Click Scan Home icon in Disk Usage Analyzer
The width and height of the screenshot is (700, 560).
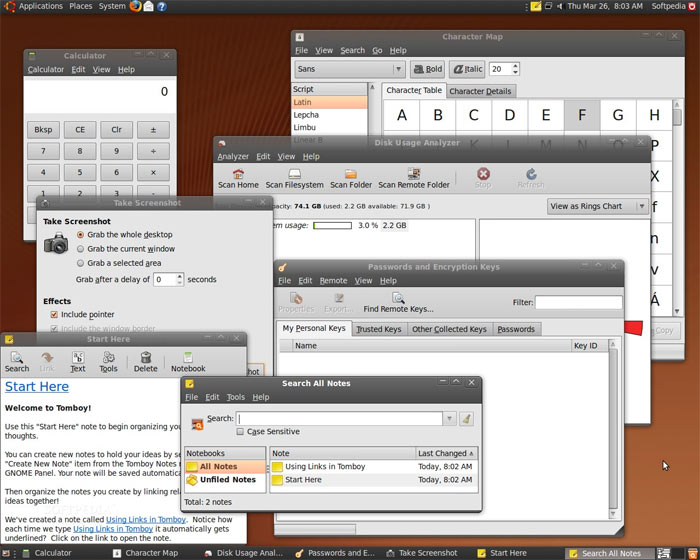(x=238, y=174)
